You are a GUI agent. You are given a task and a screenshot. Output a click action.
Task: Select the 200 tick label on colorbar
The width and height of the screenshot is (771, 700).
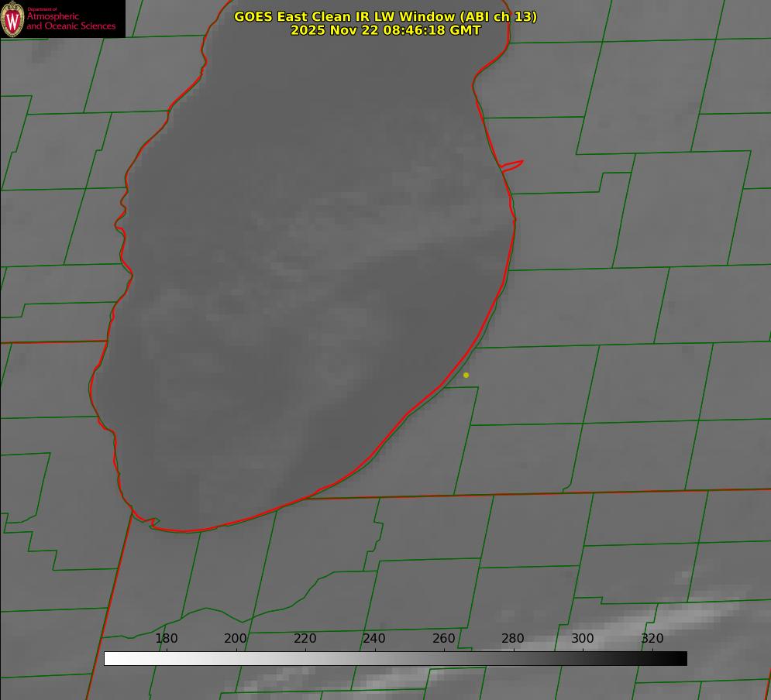[236, 639]
